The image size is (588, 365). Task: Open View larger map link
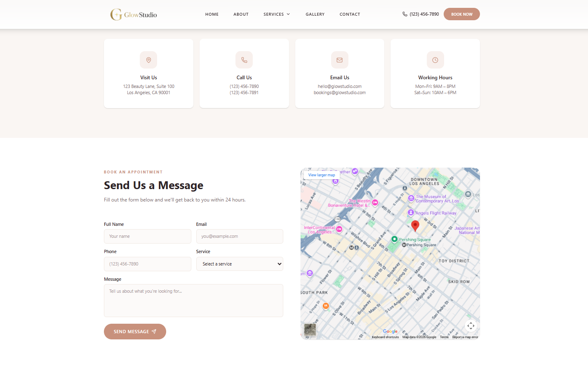point(322,175)
